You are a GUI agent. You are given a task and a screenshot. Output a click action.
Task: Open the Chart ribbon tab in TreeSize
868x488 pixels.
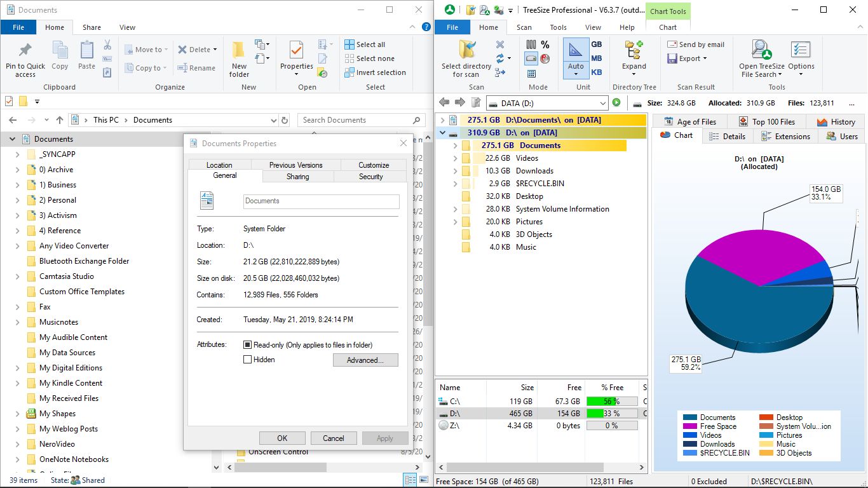pos(668,27)
